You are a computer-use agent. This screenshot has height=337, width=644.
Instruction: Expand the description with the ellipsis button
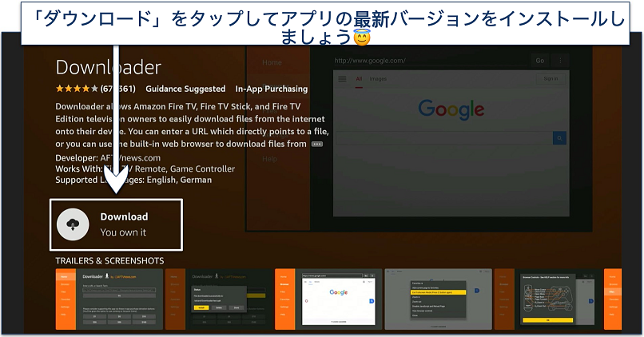click(x=317, y=144)
